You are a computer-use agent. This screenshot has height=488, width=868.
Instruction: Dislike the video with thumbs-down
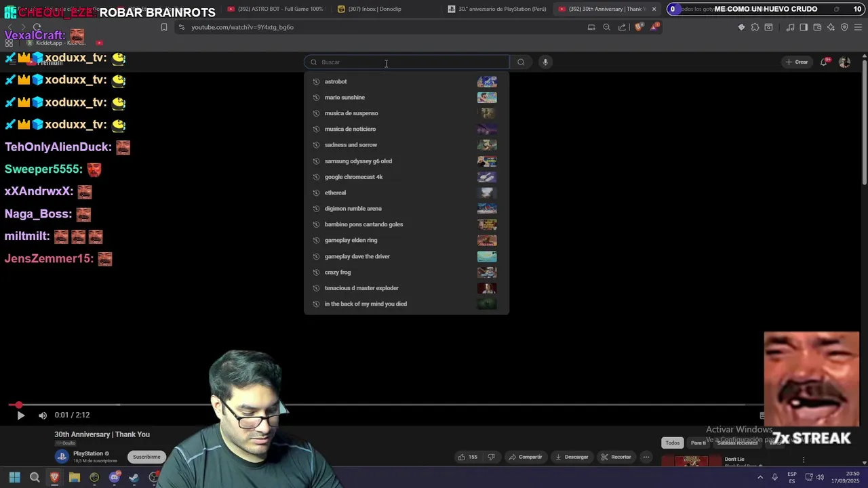(x=492, y=457)
